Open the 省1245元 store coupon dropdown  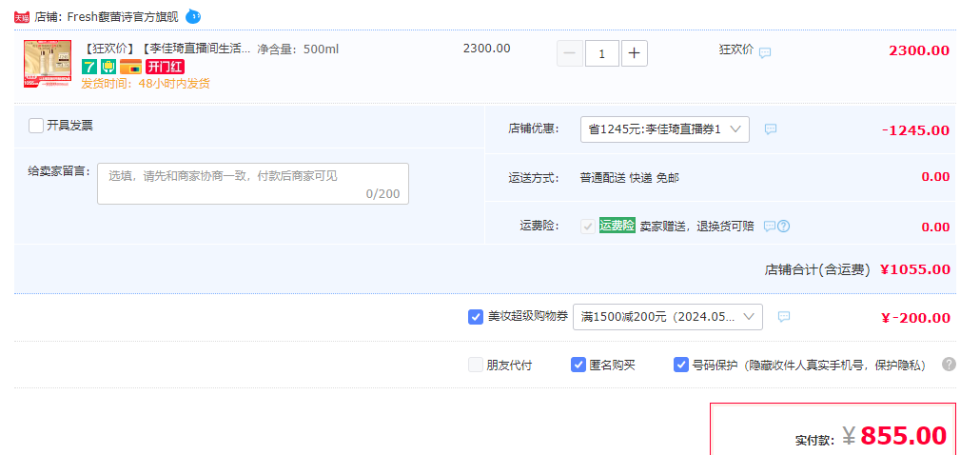665,129
